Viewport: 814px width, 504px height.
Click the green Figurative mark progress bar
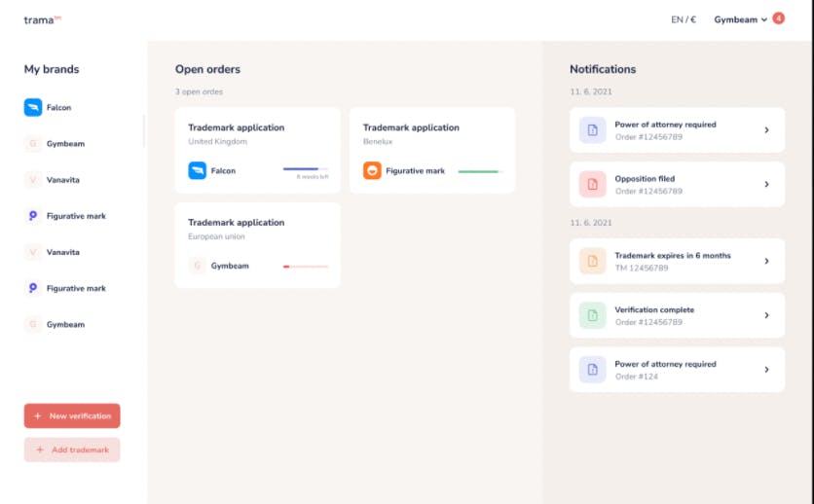(480, 171)
